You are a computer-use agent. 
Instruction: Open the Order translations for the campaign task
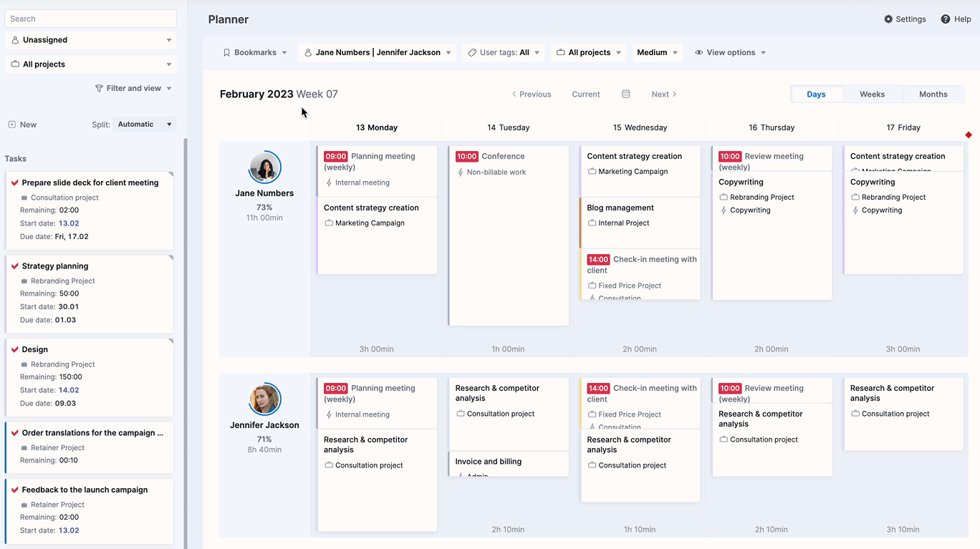(90, 447)
